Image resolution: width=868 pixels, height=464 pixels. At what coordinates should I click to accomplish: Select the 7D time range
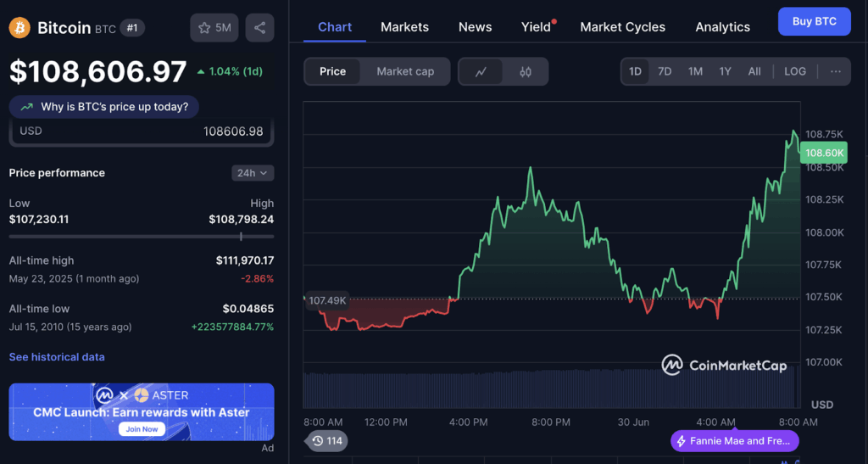click(665, 71)
